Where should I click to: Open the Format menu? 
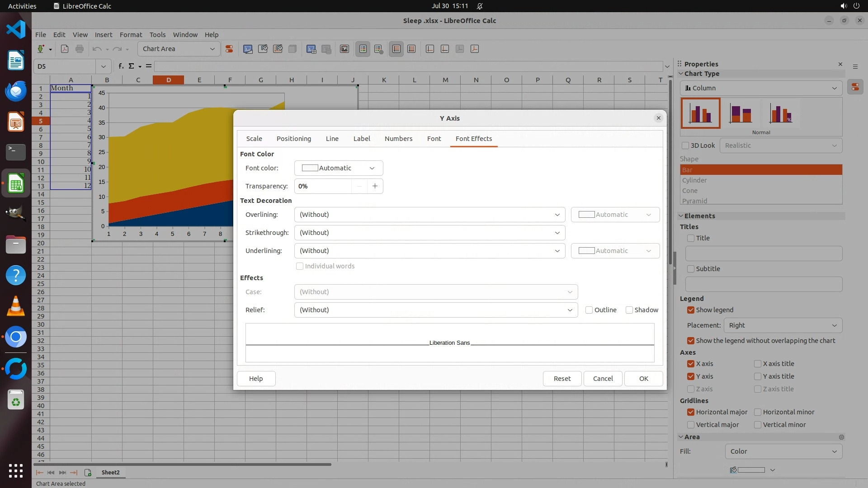[131, 34]
